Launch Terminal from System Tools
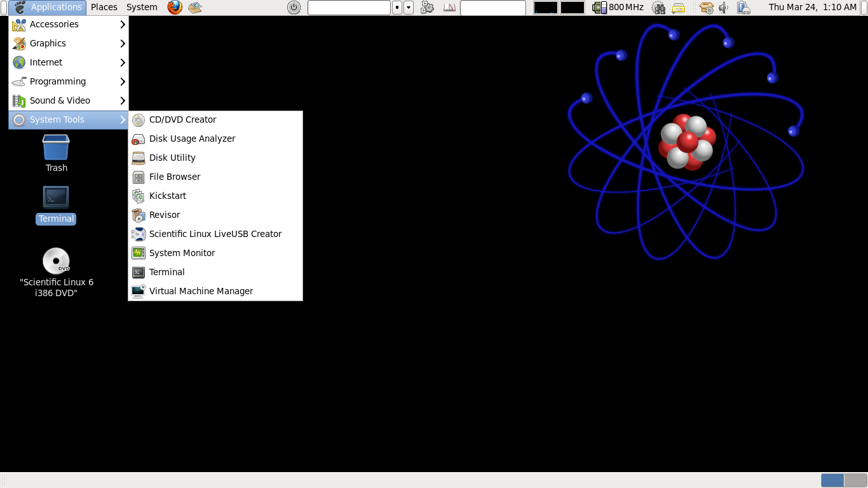Viewport: 868px width, 488px height. [x=215, y=272]
